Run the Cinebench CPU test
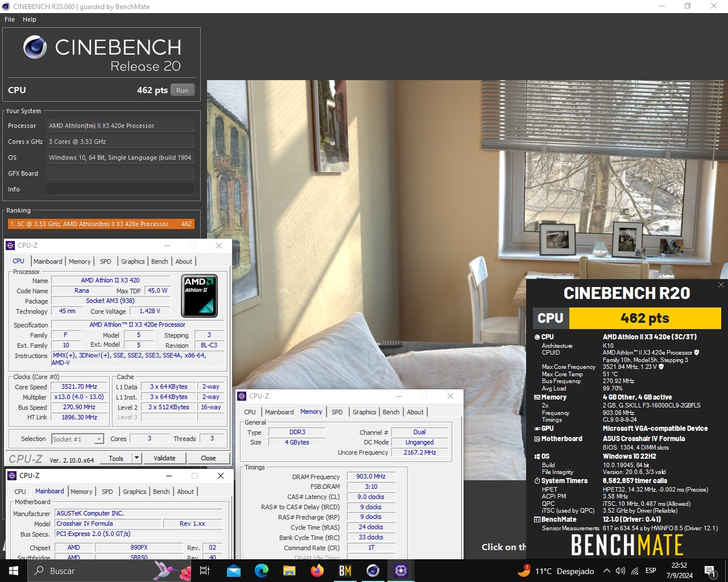The height and width of the screenshot is (582, 728). pos(182,90)
